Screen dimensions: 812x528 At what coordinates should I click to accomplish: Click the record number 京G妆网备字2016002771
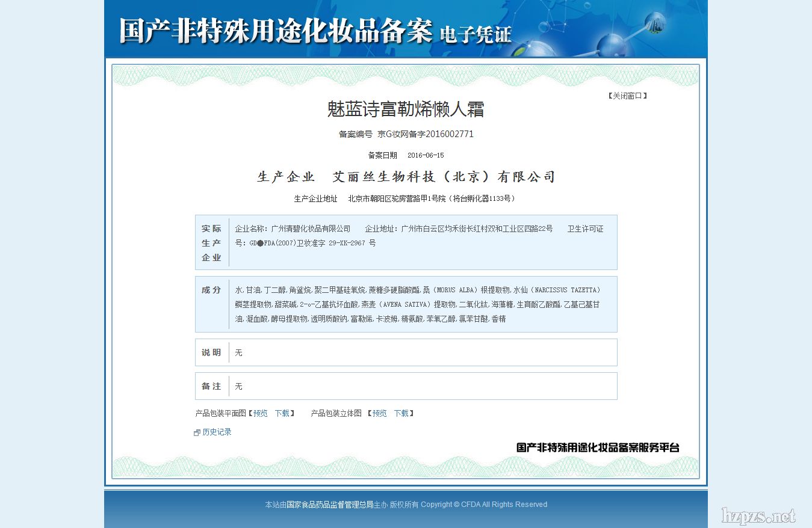429,134
